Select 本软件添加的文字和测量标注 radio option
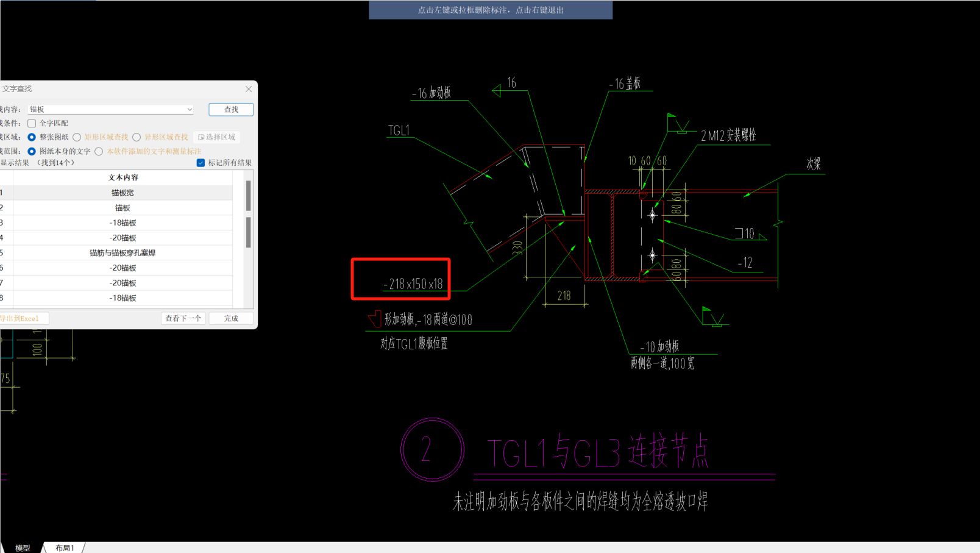The width and height of the screenshot is (980, 553). tap(99, 151)
